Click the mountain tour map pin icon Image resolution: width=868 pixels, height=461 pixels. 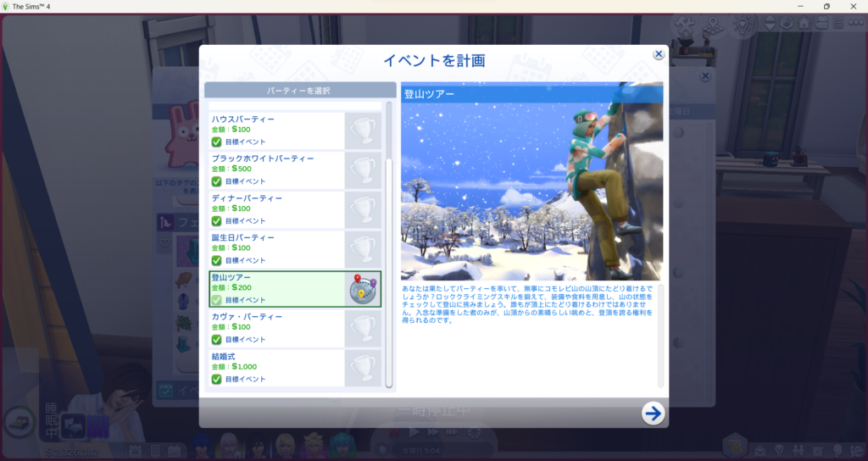(x=363, y=289)
